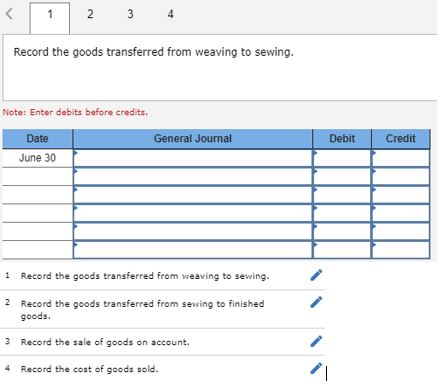Click the last row Debit field
The width and height of the screenshot is (437, 386).
point(342,250)
